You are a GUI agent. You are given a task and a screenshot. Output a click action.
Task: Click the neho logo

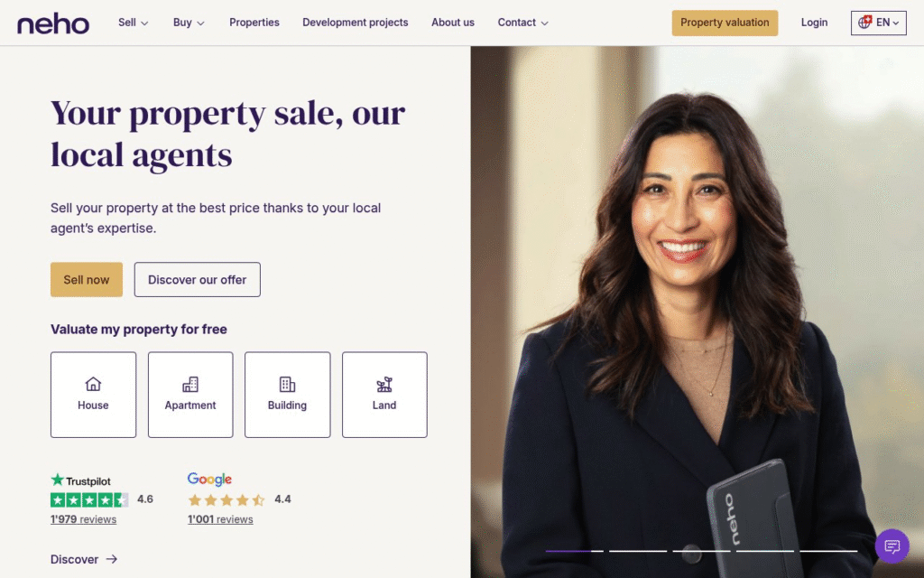point(53,23)
